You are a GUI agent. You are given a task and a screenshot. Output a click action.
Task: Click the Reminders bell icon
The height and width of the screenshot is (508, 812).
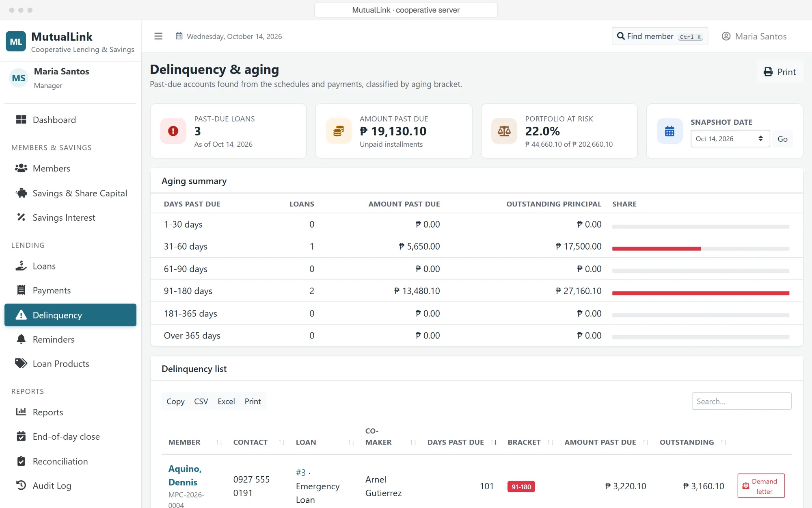(x=21, y=339)
